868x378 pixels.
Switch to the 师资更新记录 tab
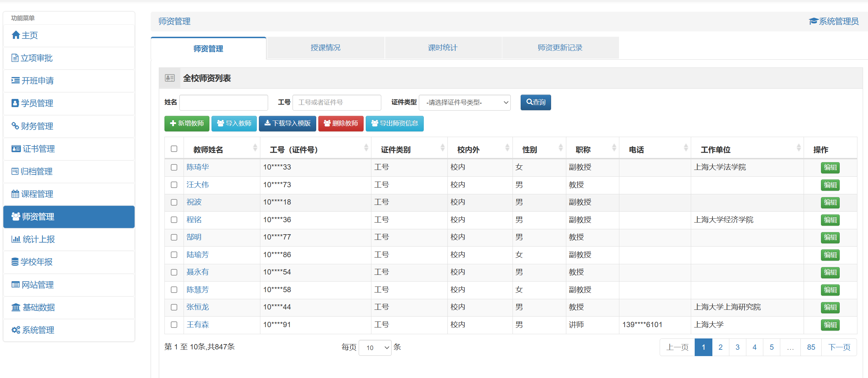pyautogui.click(x=560, y=48)
